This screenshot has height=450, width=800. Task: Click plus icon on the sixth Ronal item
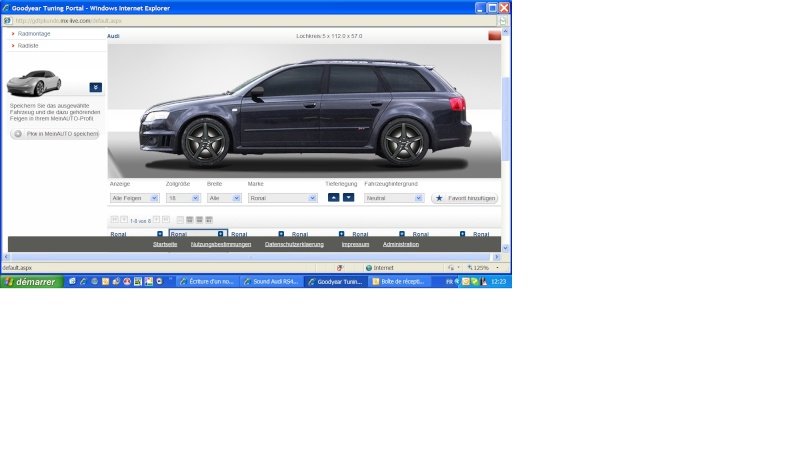click(x=462, y=234)
